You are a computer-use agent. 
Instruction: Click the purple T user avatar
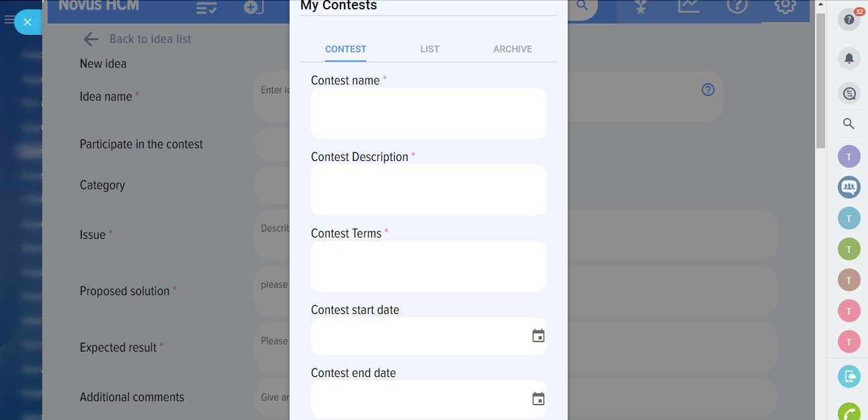pyautogui.click(x=849, y=156)
